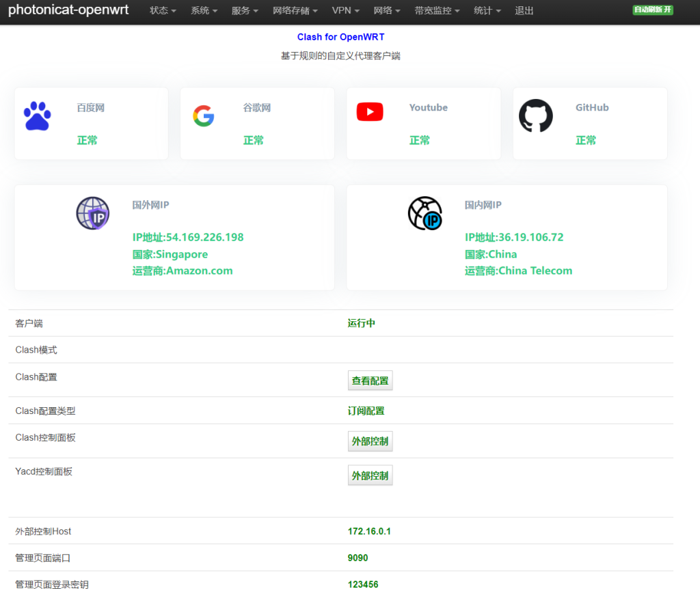Click the domestic IP globe icon
The image size is (700, 595).
pyautogui.click(x=425, y=213)
